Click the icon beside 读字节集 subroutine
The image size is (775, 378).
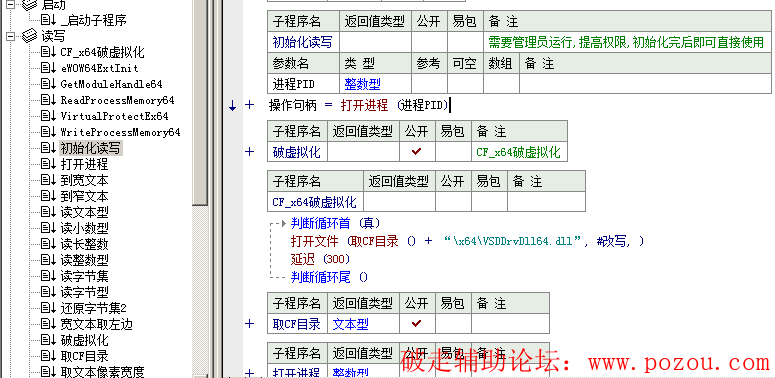(49, 276)
